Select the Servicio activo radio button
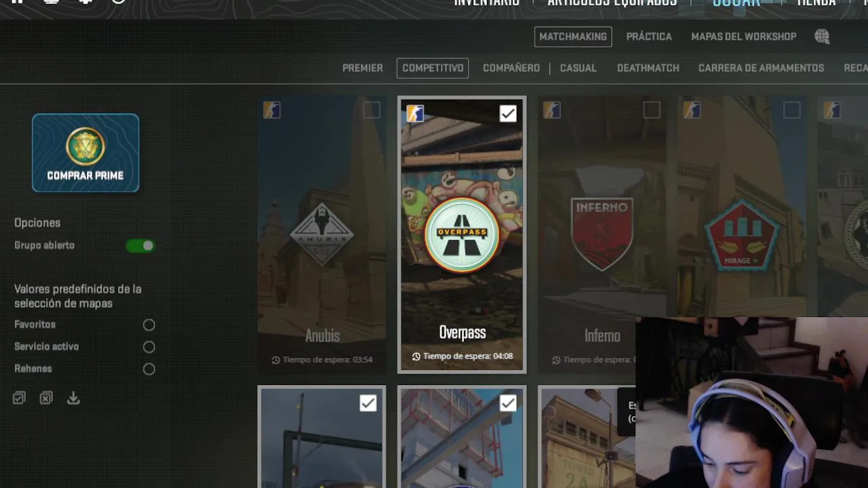This screenshot has height=488, width=868. coord(149,347)
